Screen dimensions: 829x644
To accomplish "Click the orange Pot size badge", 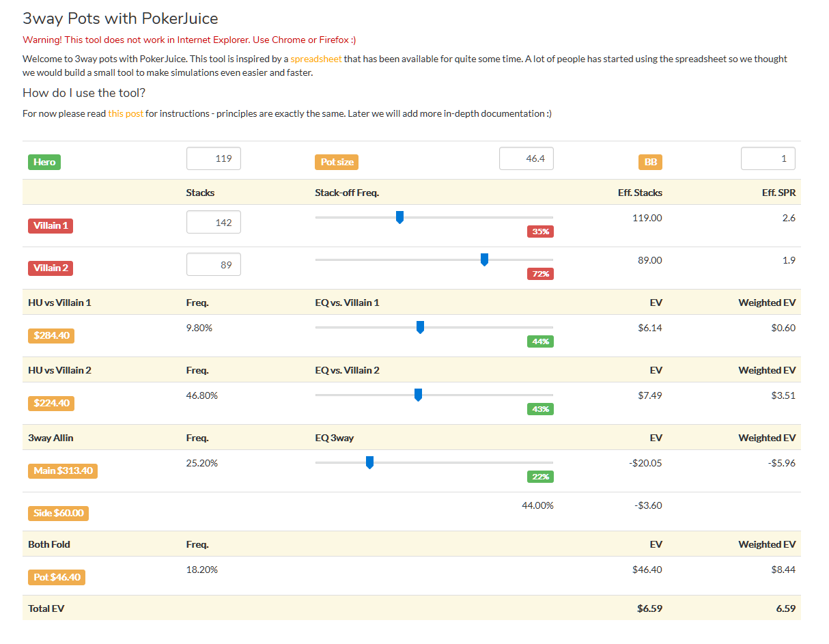I will point(337,163).
